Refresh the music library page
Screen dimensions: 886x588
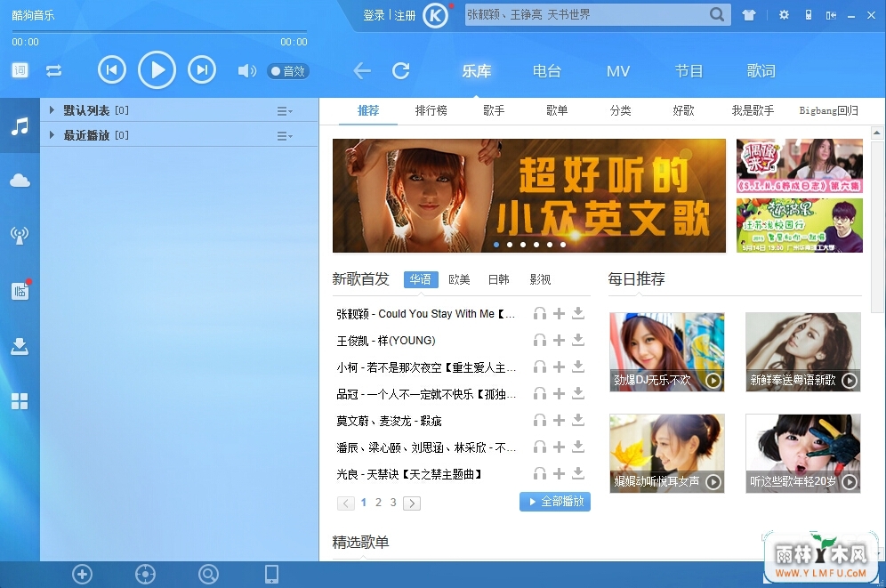(400, 71)
